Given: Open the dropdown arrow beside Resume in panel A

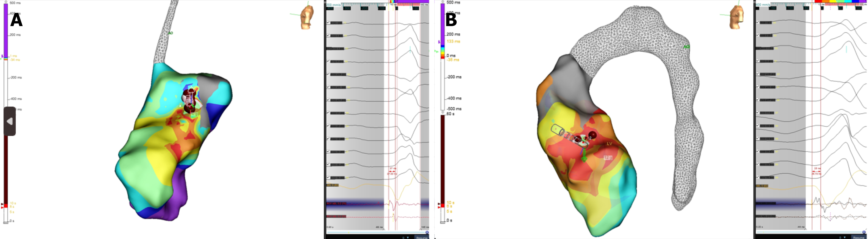Looking at the screenshot, I should point(408,237).
